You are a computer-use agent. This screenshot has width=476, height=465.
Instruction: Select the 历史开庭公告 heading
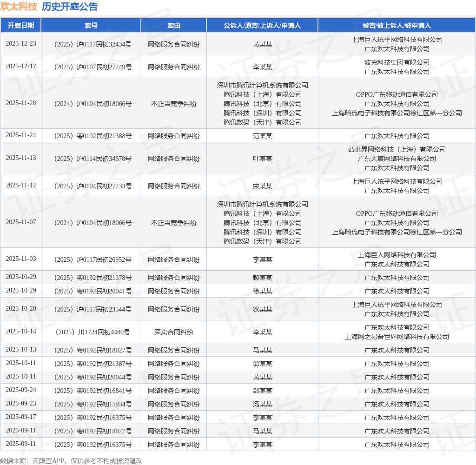click(x=70, y=7)
